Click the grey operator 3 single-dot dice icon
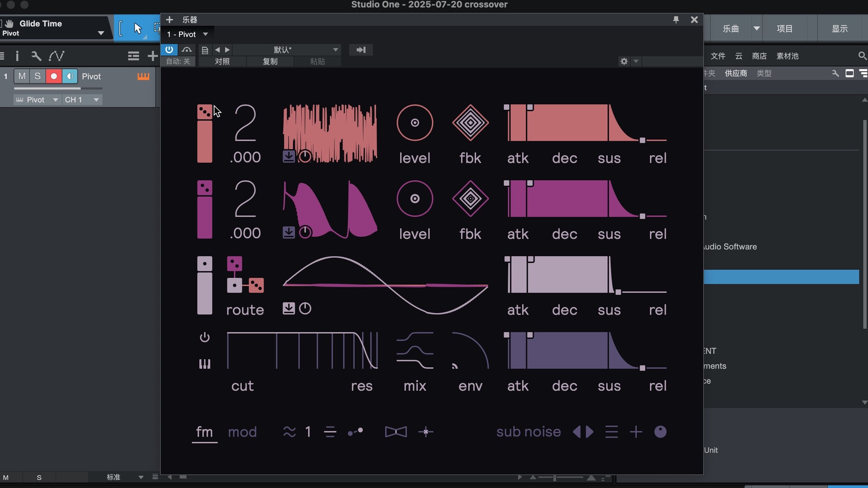Screen dimensions: 868x488 coord(204,264)
